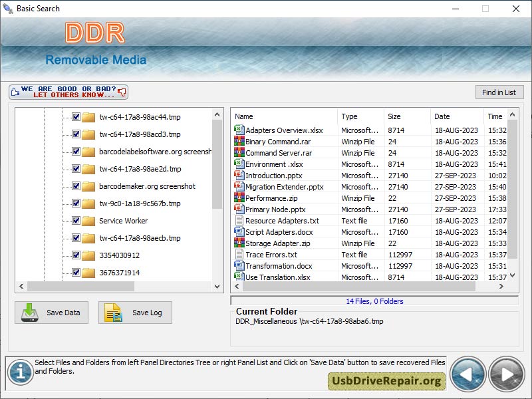532x399 pixels.
Task: Toggle checkbox for folder 3676371914
Action: (76, 273)
